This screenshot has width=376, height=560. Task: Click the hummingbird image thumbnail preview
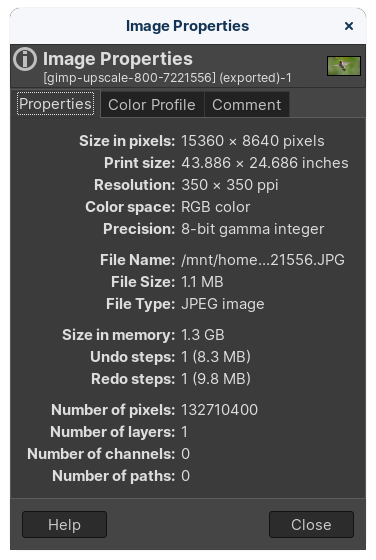(344, 66)
